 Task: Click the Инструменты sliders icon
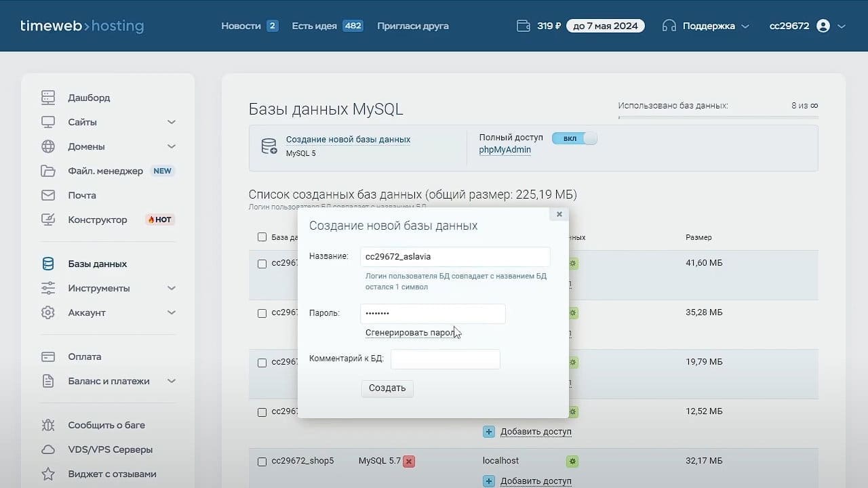pyautogui.click(x=48, y=288)
